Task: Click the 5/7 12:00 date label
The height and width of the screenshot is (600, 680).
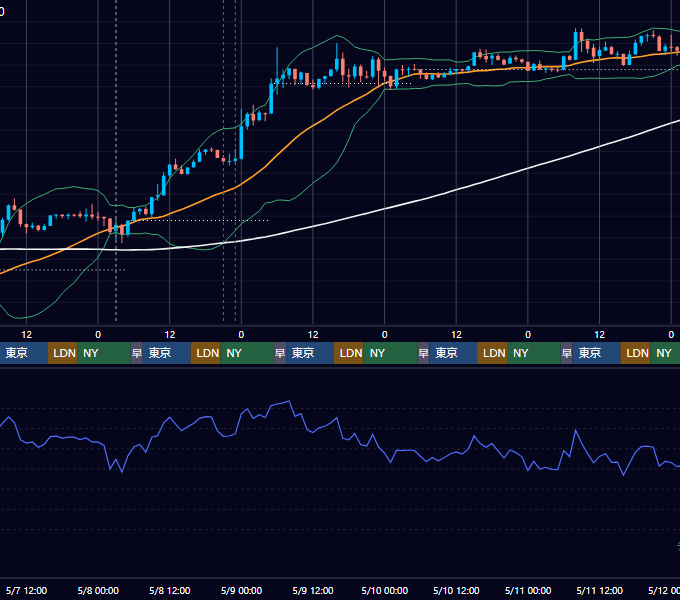Action: click(x=26, y=590)
